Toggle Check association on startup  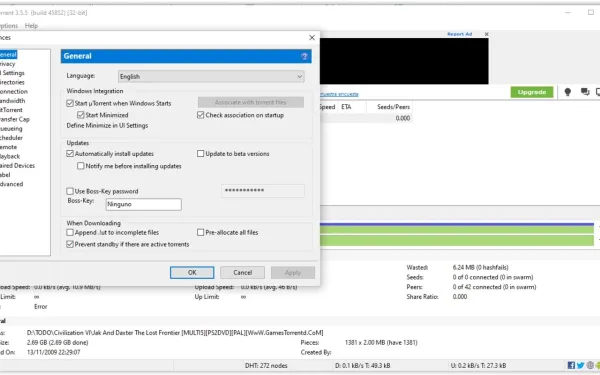point(200,115)
